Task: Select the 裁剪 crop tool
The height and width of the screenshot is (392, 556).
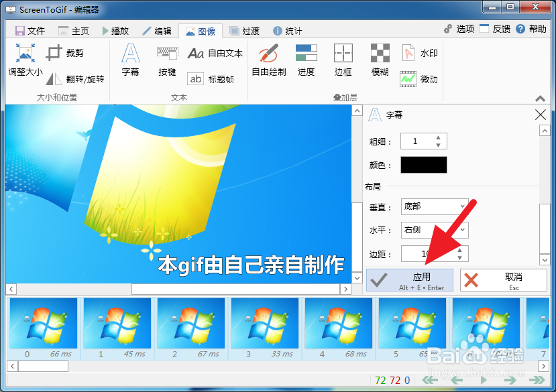Action: (65, 53)
